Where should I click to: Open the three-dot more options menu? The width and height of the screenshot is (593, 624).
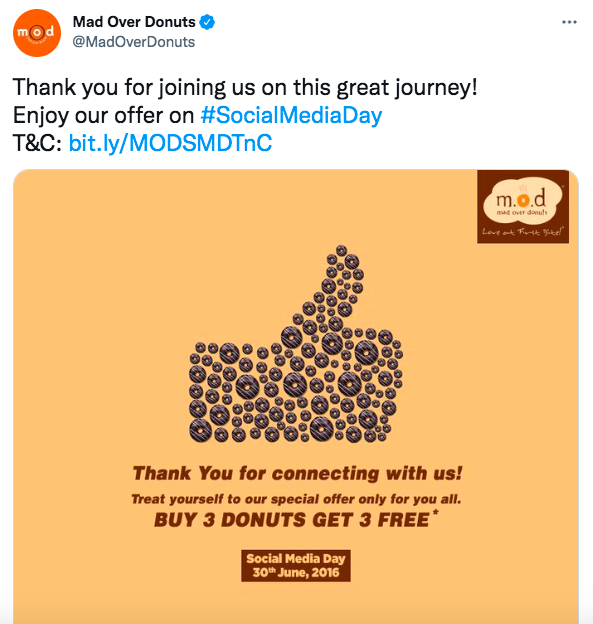tap(569, 22)
